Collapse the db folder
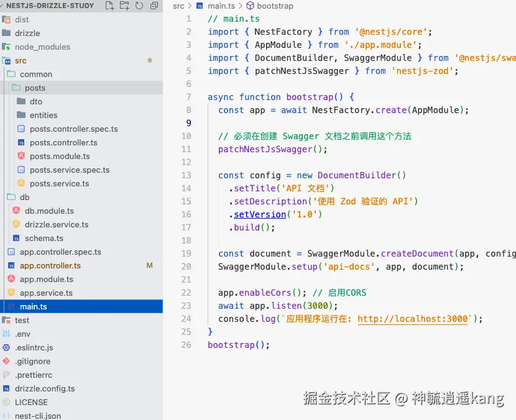Viewport: 516px width, 420px height. coord(81,198)
